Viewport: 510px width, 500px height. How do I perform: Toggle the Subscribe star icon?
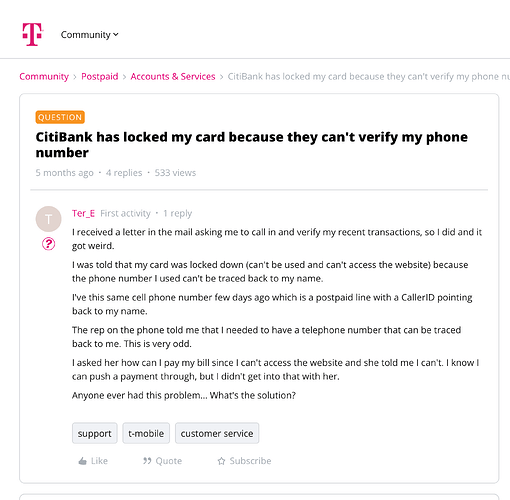pos(221,461)
